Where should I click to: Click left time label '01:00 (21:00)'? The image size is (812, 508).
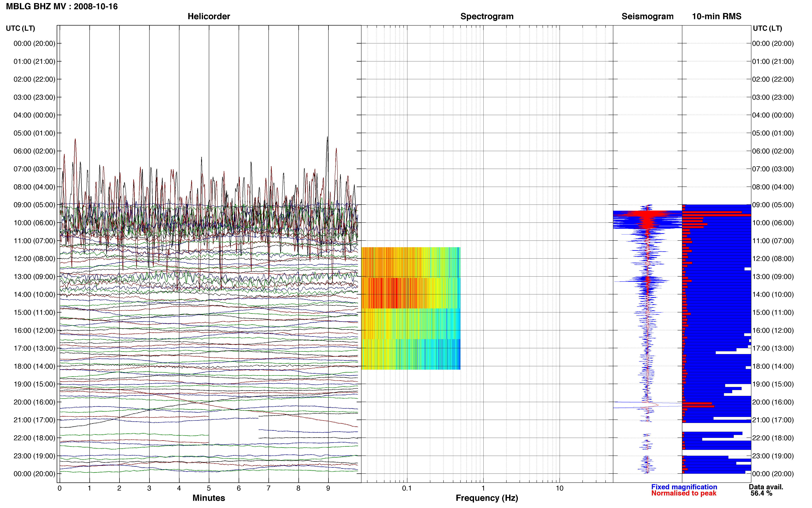tap(34, 62)
